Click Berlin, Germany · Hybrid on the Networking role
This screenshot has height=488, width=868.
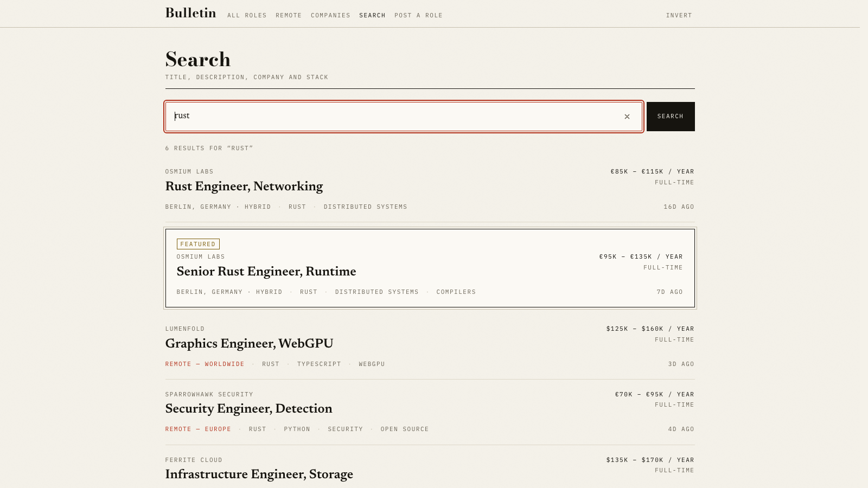(218, 207)
